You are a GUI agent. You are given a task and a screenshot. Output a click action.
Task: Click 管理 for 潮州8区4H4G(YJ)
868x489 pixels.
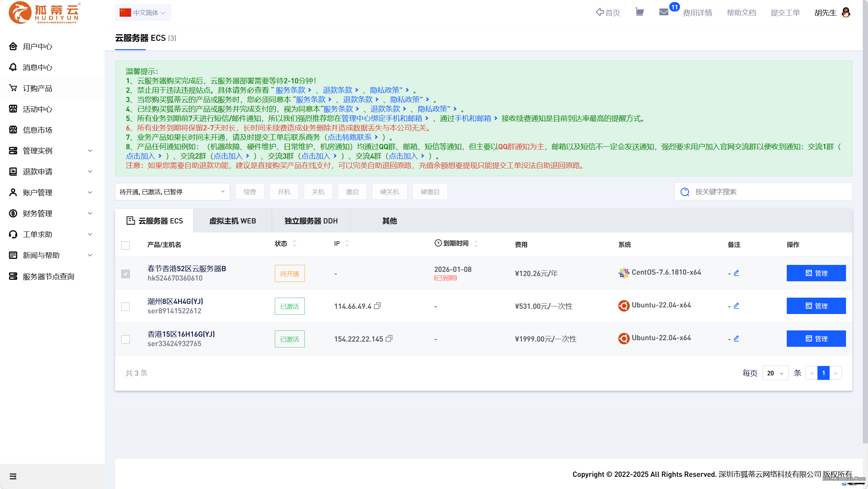816,306
